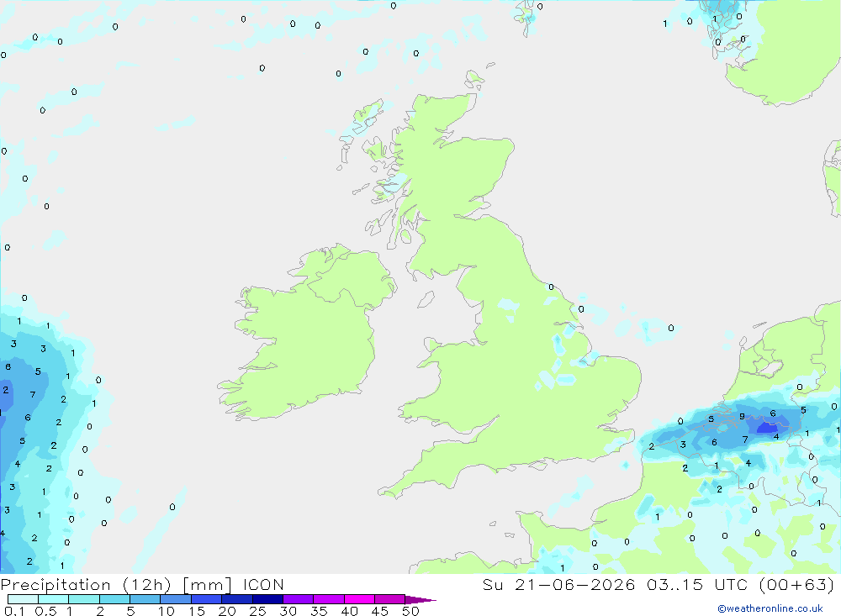841x616 pixels.
Task: Click the legend color between 15 and 20
Action: click(207, 599)
